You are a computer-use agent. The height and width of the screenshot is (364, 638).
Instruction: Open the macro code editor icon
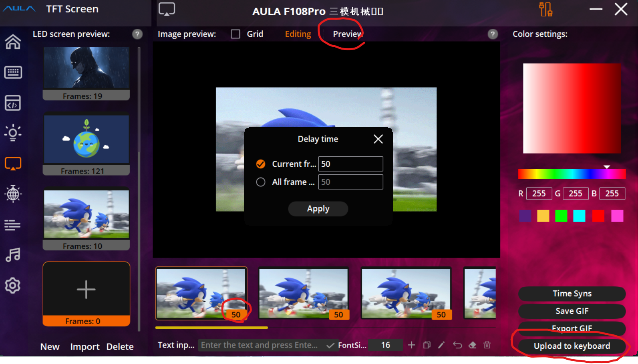pos(13,103)
